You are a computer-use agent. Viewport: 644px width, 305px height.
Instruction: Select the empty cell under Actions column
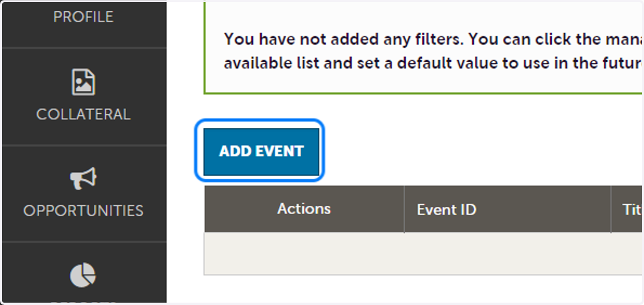pos(304,253)
